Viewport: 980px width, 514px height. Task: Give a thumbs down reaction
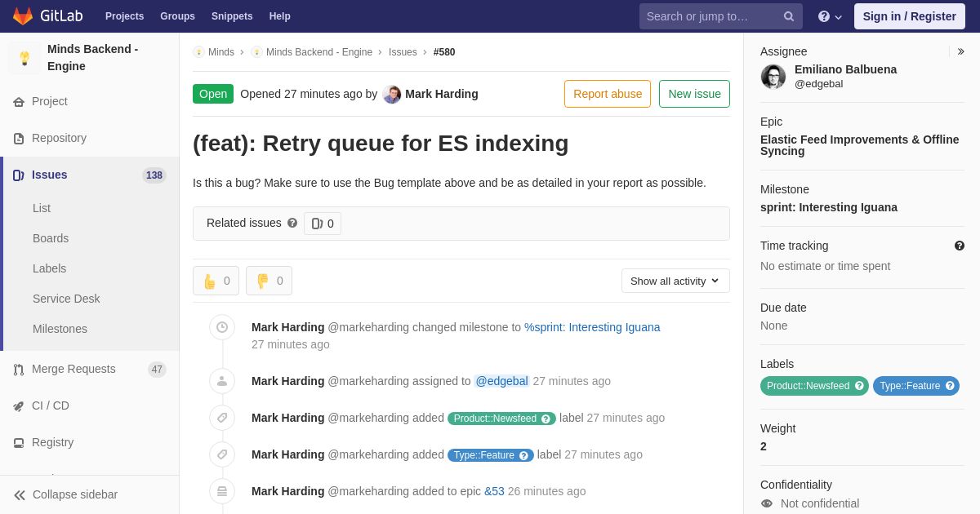[x=269, y=281]
